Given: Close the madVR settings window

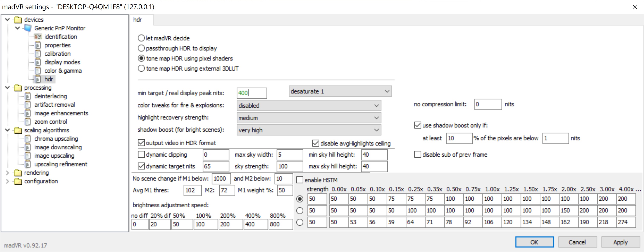Looking at the screenshot, I should (634, 7).
